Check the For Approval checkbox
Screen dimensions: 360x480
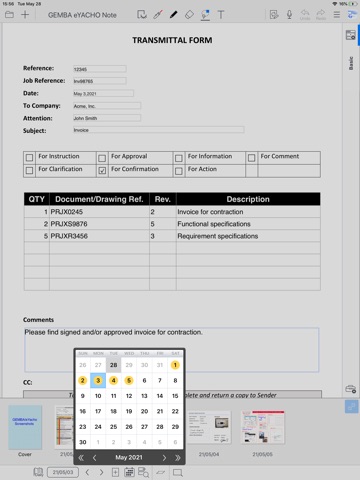coord(102,158)
